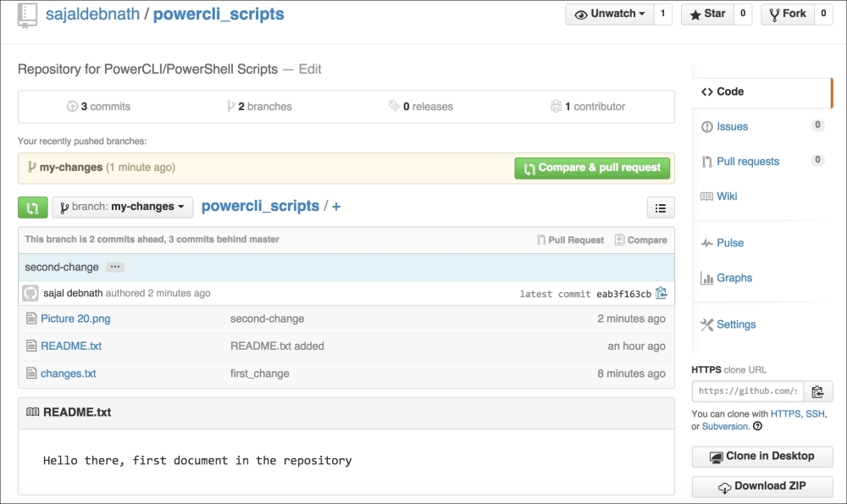Click the sajal debnath author name

point(73,293)
